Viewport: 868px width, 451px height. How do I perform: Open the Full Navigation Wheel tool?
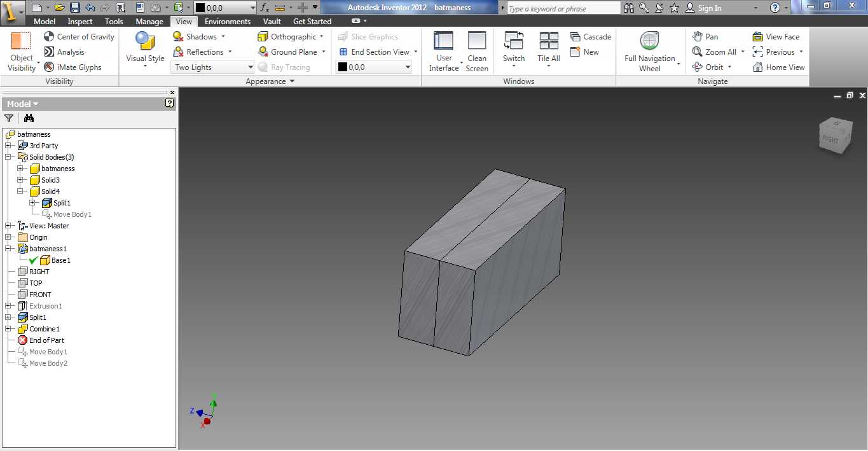coord(649,51)
